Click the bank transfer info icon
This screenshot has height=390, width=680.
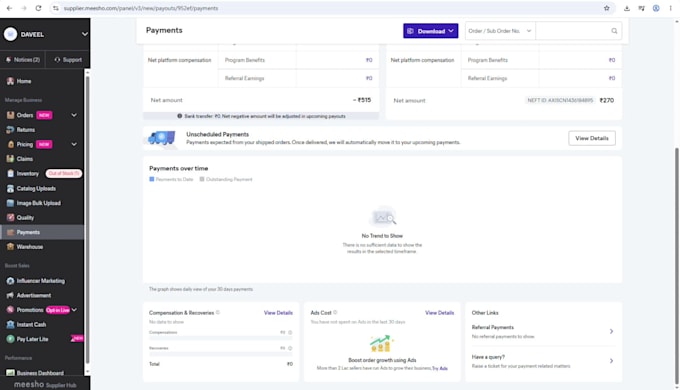[180, 116]
